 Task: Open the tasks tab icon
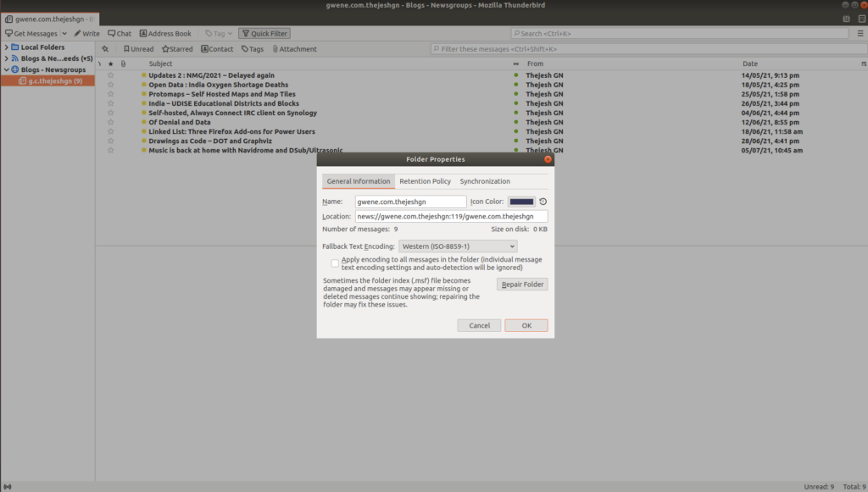tap(862, 19)
